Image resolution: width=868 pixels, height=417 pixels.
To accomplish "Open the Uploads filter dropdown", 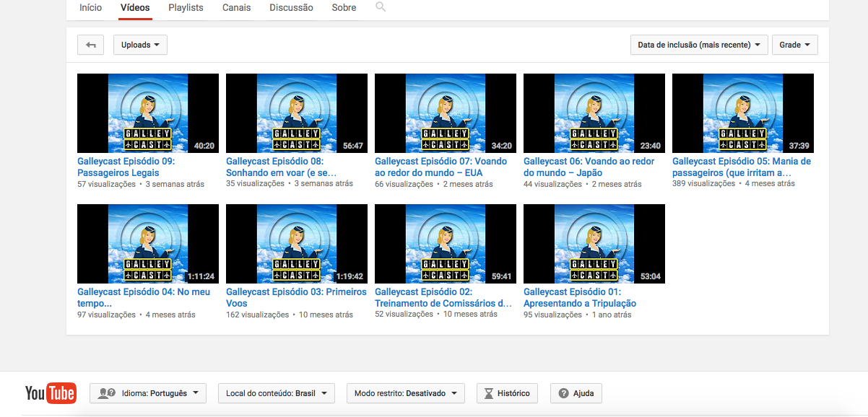I will 140,45.
